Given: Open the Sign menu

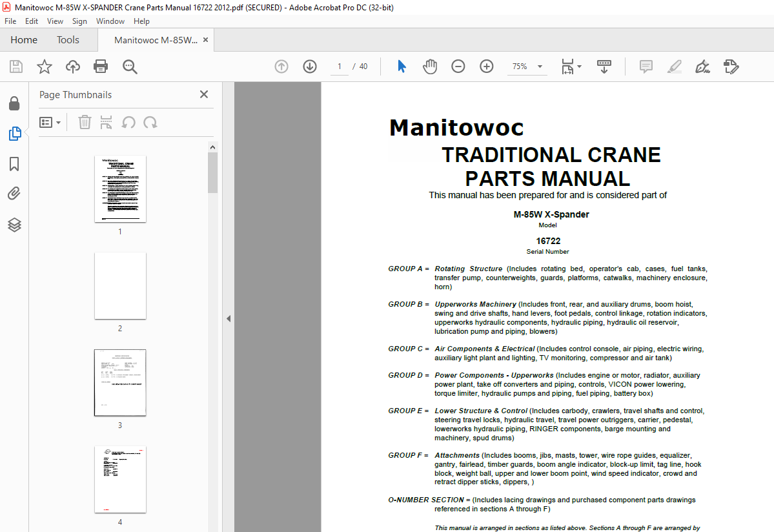Looking at the screenshot, I should coord(79,21).
